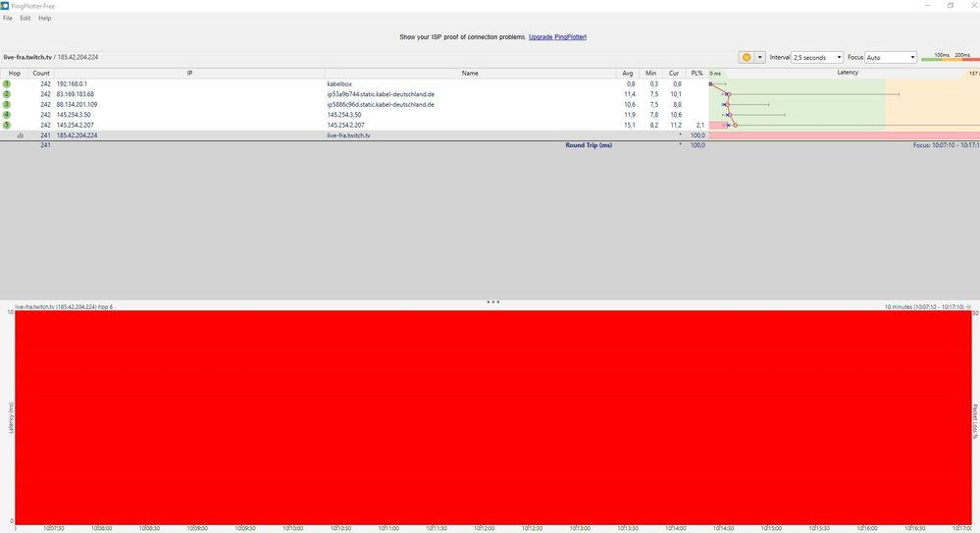The width and height of the screenshot is (980, 533).
Task: Open the Interval 2,5 seconds dropdown
Action: (x=817, y=57)
